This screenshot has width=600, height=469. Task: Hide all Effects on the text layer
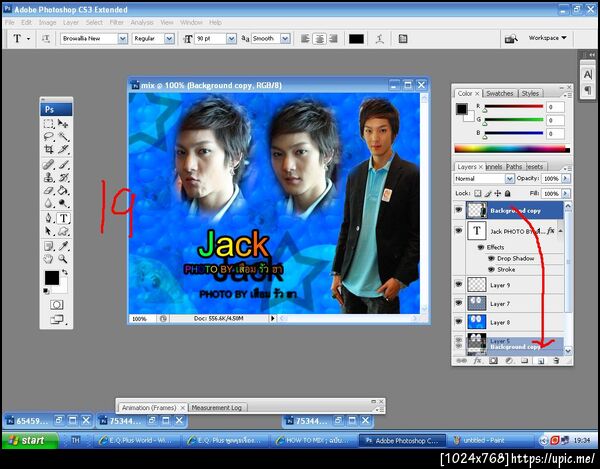point(481,248)
